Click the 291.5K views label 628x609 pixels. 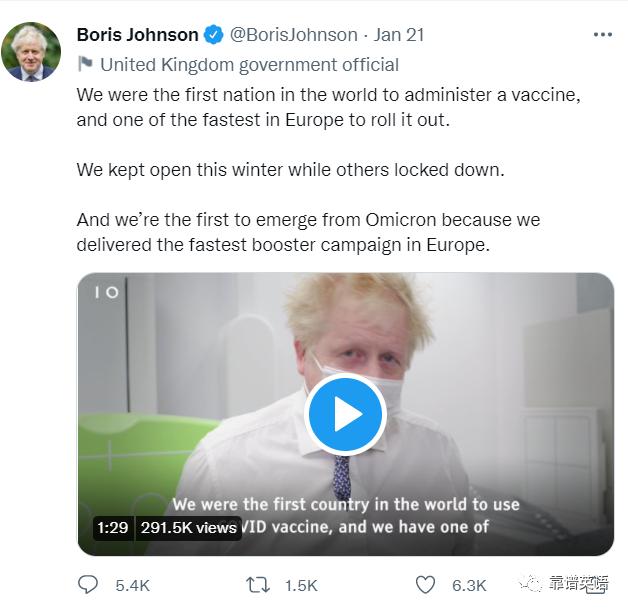click(x=187, y=527)
